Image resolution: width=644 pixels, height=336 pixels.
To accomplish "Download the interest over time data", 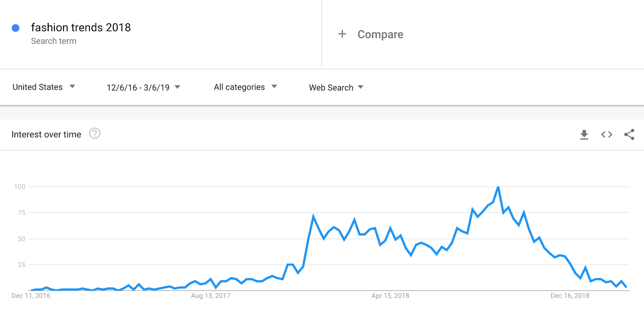I will [x=584, y=135].
